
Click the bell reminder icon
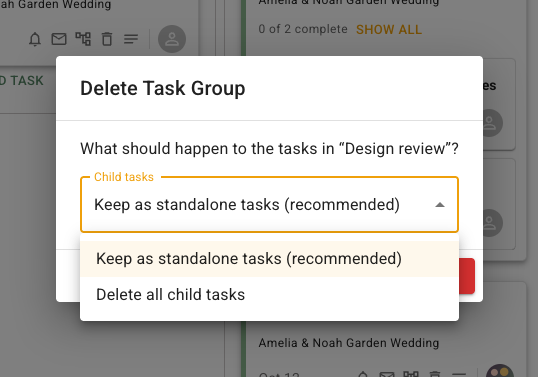click(x=35, y=39)
